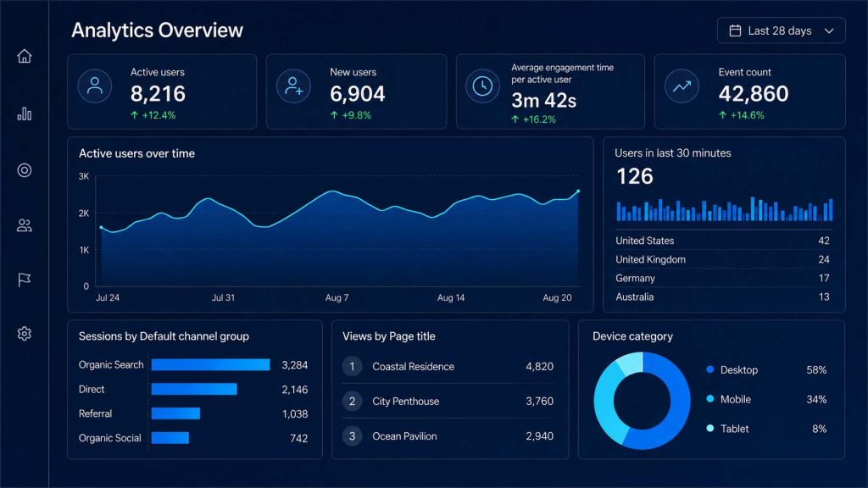Open the settings gear icon
Screen dimensions: 868x488
24,334
